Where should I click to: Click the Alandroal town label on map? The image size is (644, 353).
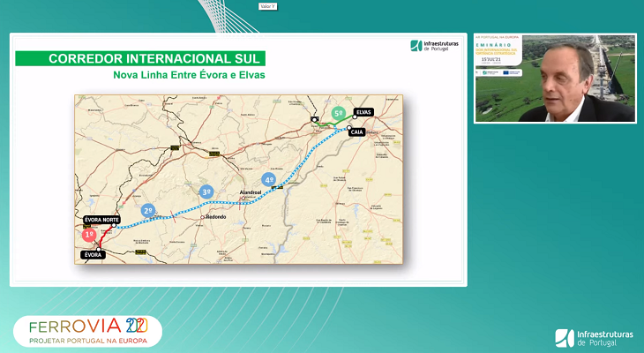coord(251,192)
